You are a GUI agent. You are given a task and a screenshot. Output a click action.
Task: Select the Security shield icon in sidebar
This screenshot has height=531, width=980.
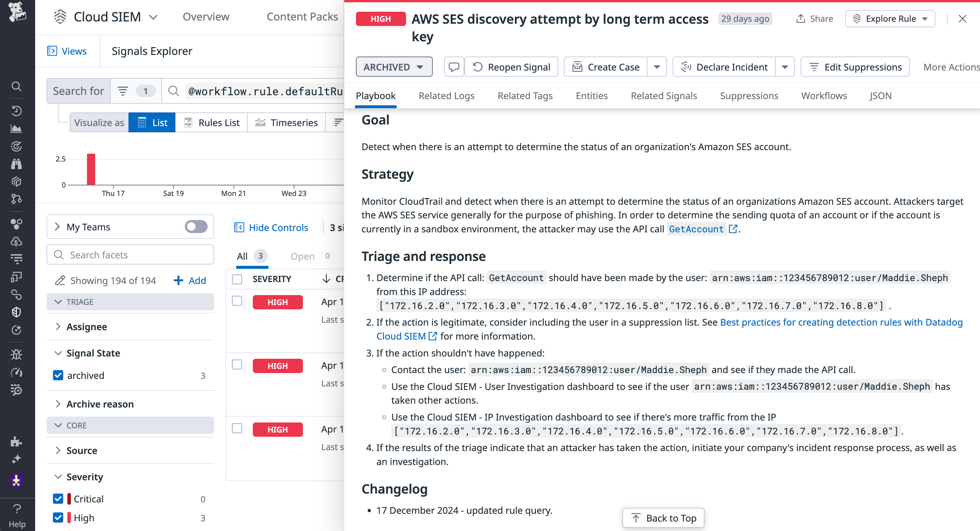pos(17,312)
